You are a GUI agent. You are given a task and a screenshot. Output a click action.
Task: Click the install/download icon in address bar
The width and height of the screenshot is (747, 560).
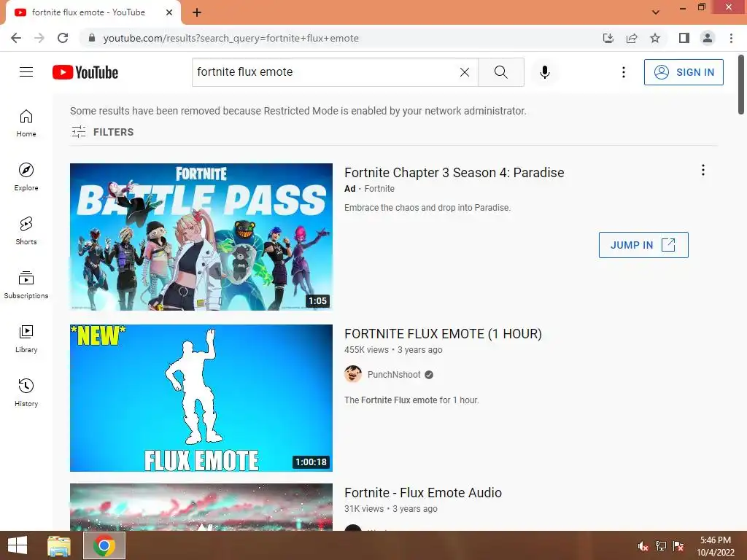[608, 38]
